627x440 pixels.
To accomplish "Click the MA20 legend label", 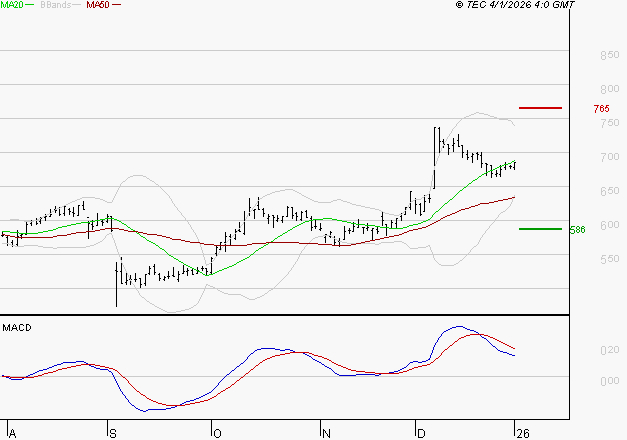I will pos(12,5).
